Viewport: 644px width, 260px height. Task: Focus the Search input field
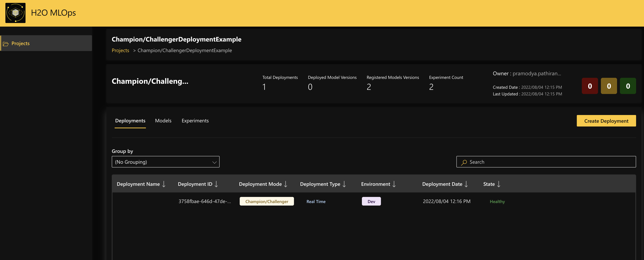[546, 162]
